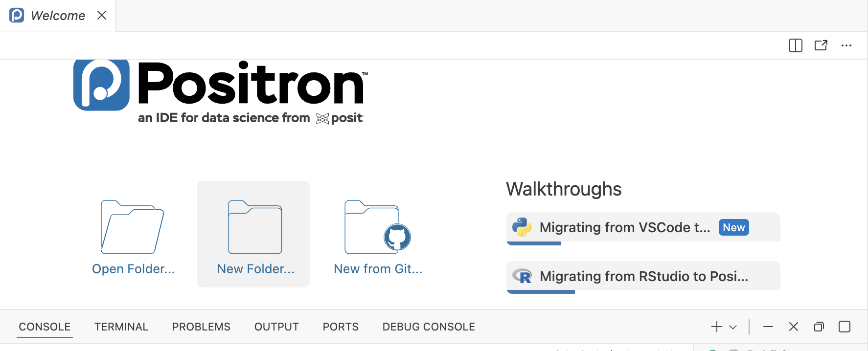Expand the dropdown chevron next to plus
868x351 pixels.
[x=733, y=327]
